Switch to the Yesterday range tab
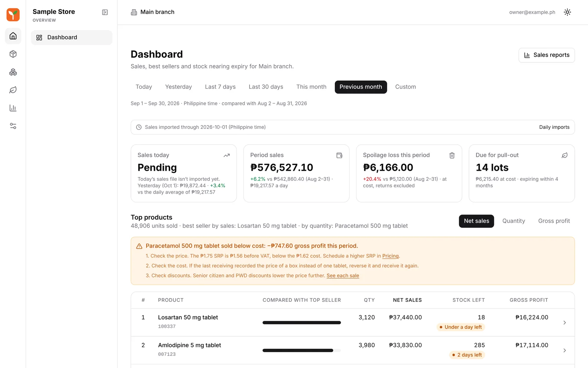 click(179, 87)
